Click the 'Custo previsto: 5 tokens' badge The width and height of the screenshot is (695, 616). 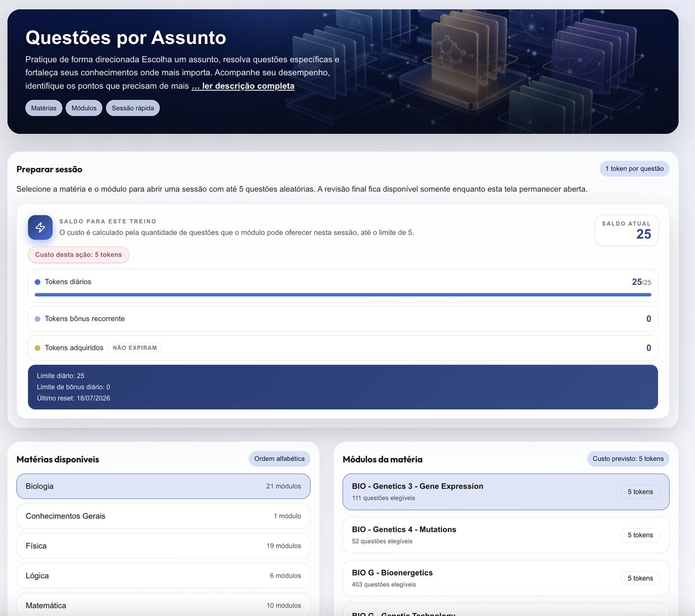point(628,459)
